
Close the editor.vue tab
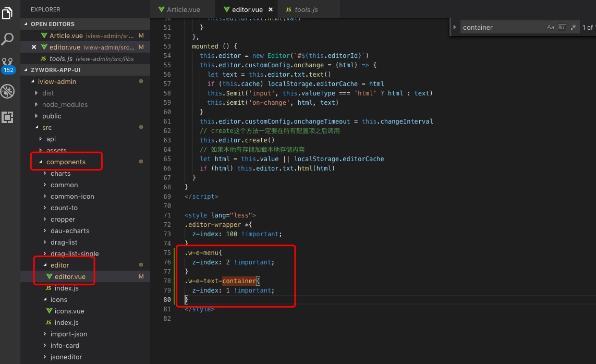coord(270,9)
